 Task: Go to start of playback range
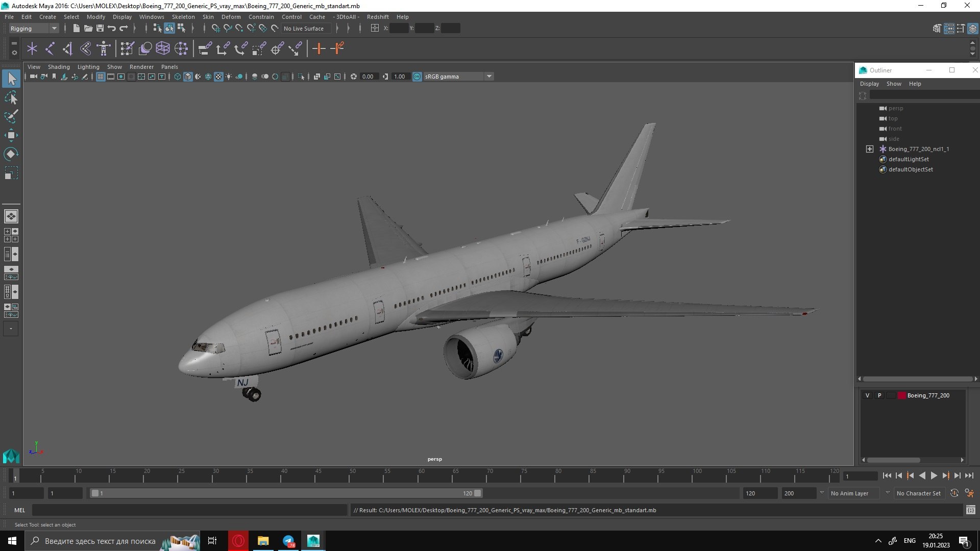(x=887, y=475)
